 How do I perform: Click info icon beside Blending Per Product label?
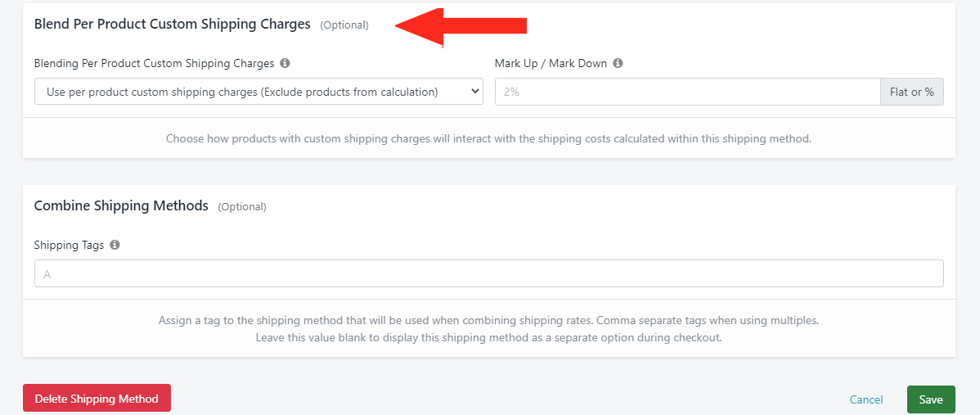pyautogui.click(x=285, y=63)
